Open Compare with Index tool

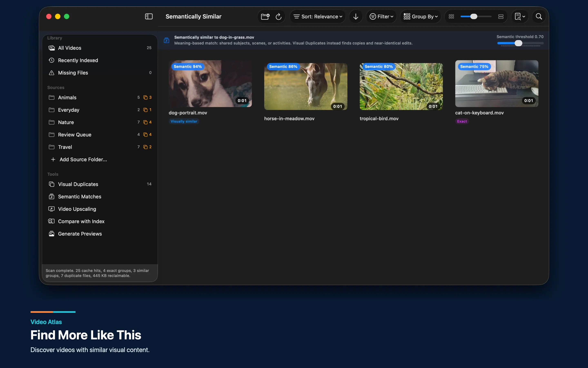(x=100, y=221)
